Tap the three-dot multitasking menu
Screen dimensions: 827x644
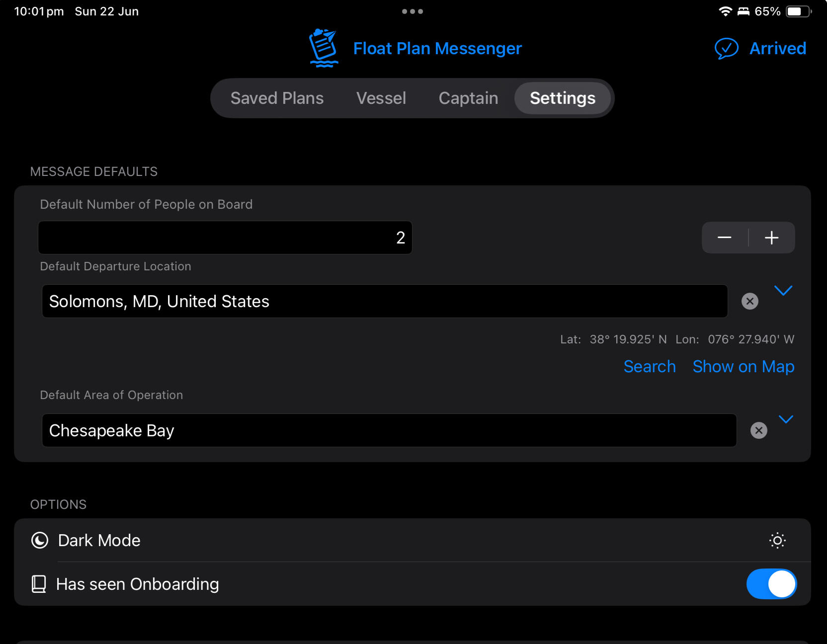point(413,11)
